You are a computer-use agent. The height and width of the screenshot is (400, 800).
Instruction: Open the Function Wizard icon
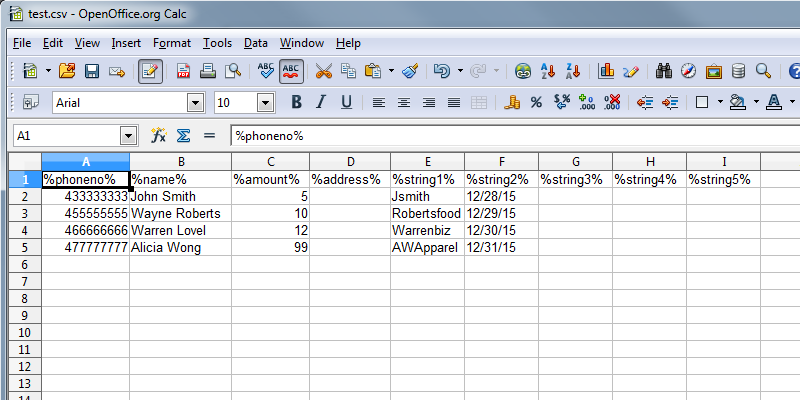click(x=159, y=136)
